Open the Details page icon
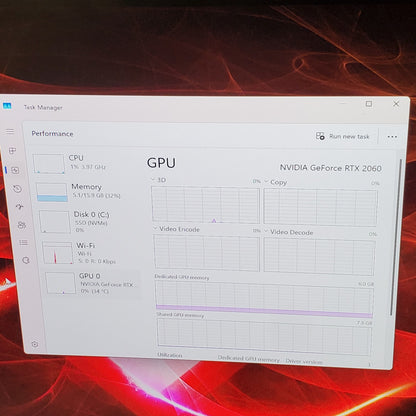 coord(24,243)
